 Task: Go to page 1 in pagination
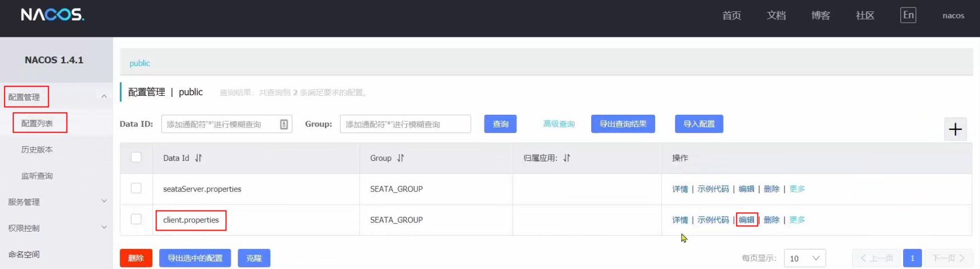pos(912,258)
